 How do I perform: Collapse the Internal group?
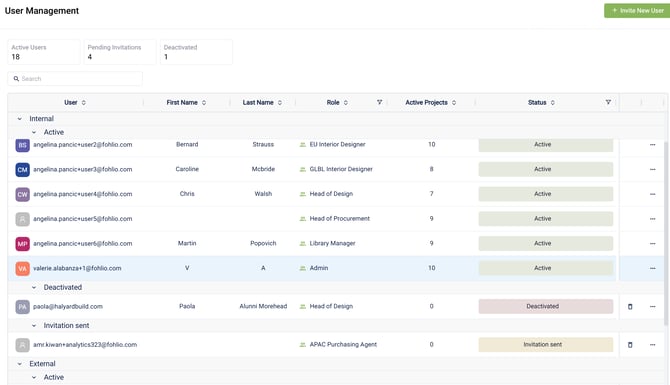click(x=20, y=119)
